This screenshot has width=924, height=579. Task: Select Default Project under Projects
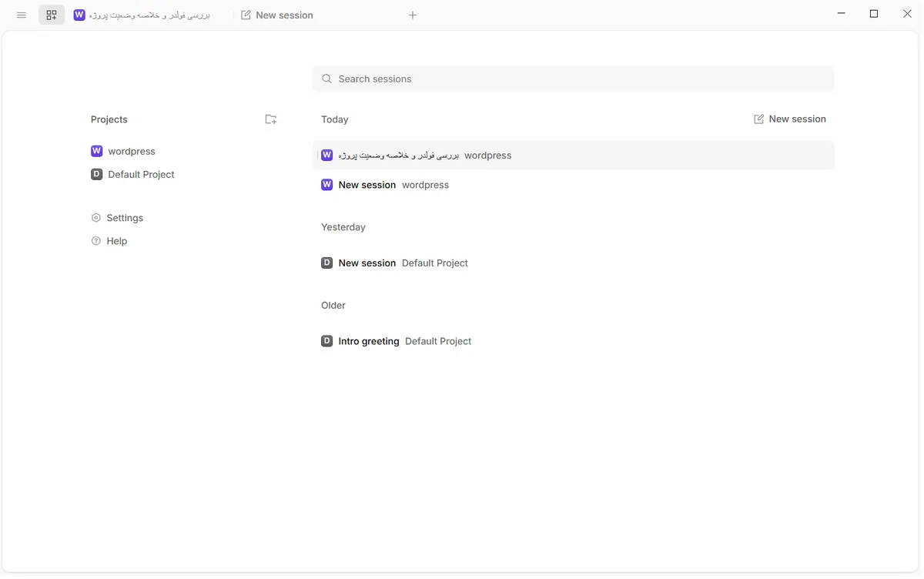coord(132,175)
